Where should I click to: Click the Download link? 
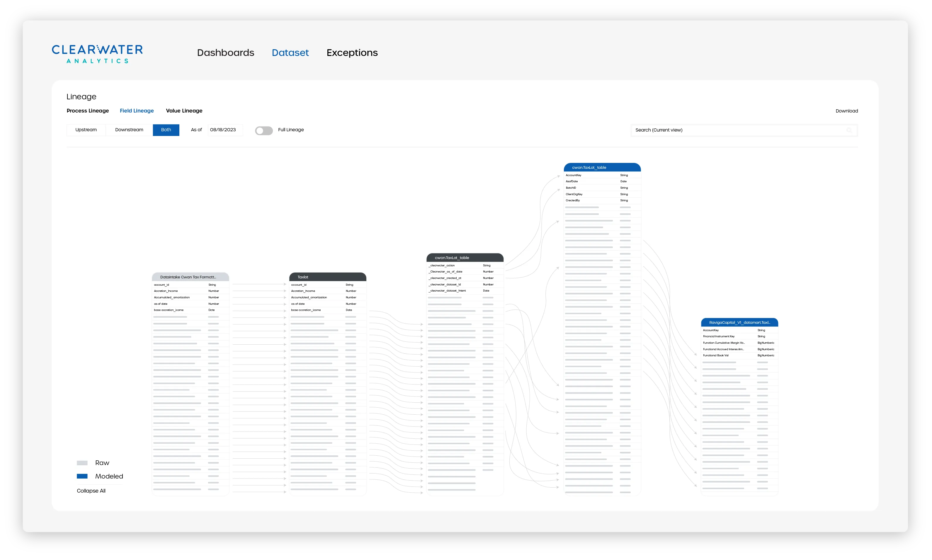847,110
